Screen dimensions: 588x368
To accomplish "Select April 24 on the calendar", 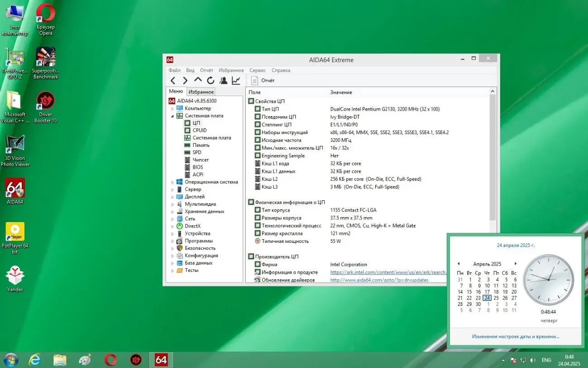I will point(487,298).
